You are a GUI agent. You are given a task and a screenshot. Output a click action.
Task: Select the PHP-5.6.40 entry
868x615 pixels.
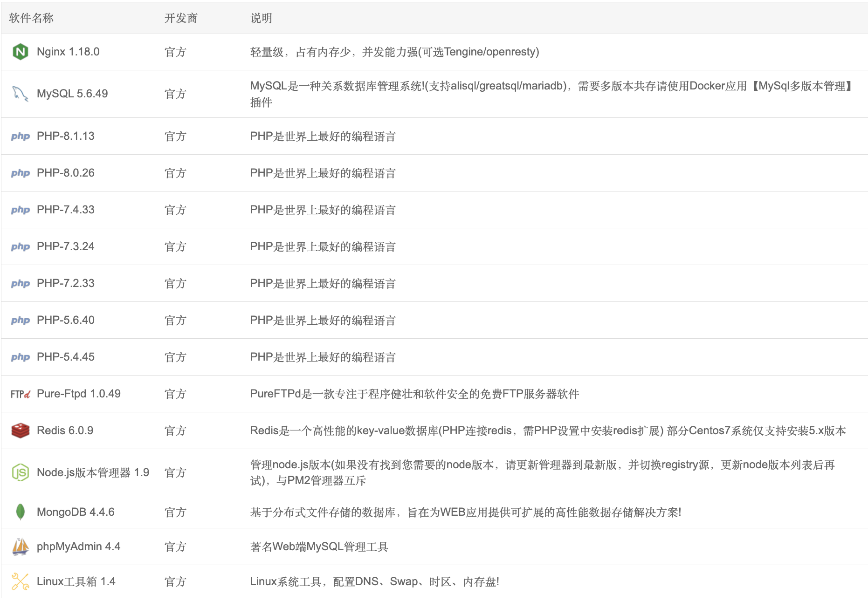tap(66, 320)
